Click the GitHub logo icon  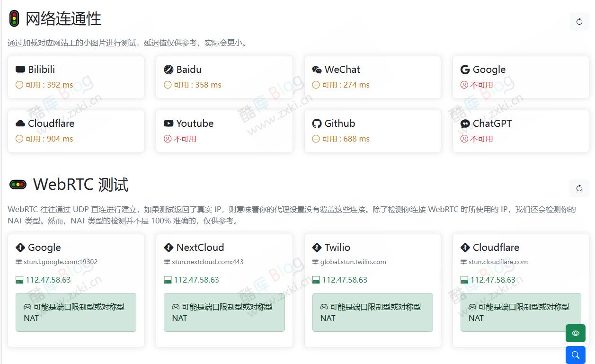coord(317,123)
